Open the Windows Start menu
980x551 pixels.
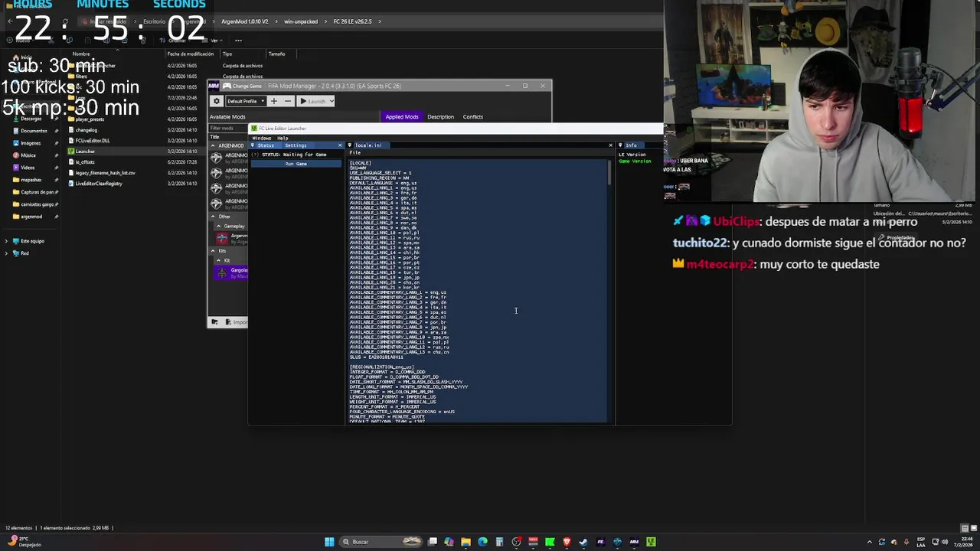coord(329,542)
